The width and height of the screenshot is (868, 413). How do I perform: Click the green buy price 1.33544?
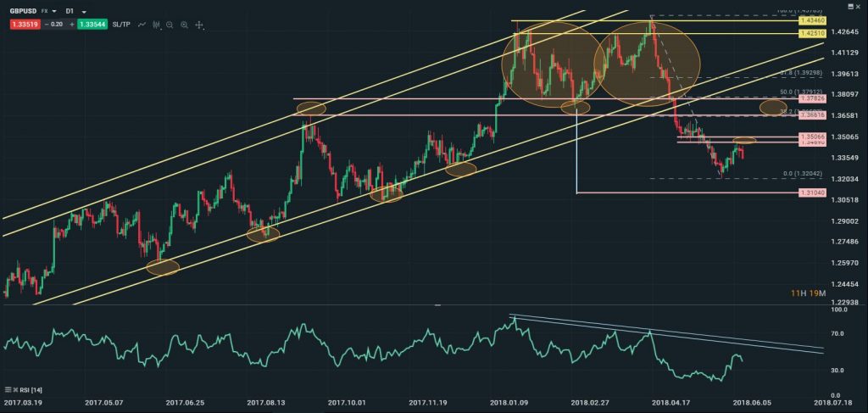coord(93,25)
